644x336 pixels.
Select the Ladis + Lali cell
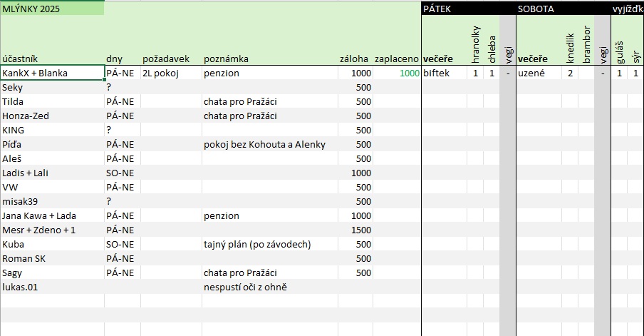(52, 173)
